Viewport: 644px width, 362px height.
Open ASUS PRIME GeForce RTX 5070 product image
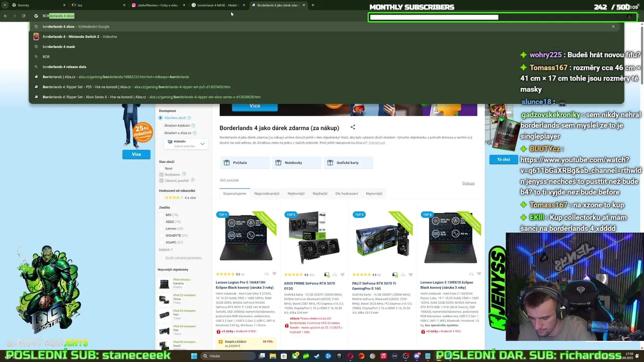click(314, 238)
